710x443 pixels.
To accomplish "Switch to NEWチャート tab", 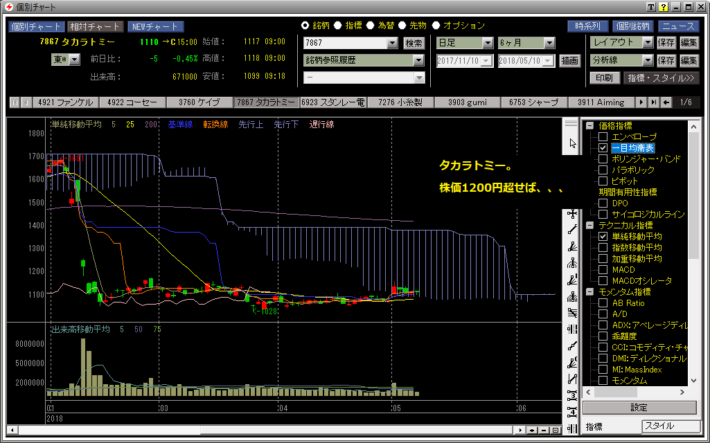I will click(x=155, y=27).
